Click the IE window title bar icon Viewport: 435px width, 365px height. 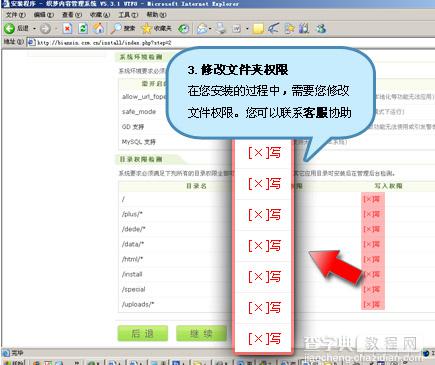coord(5,4)
